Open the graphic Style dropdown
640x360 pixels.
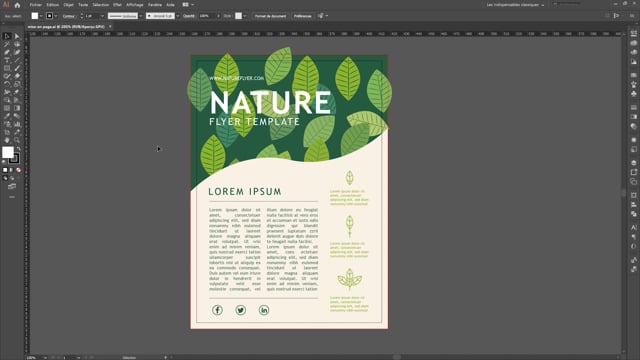pyautogui.click(x=244, y=16)
